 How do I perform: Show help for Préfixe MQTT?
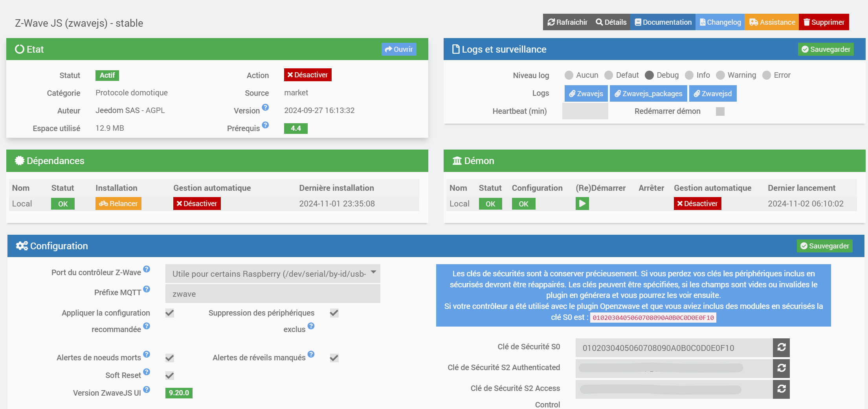(147, 289)
